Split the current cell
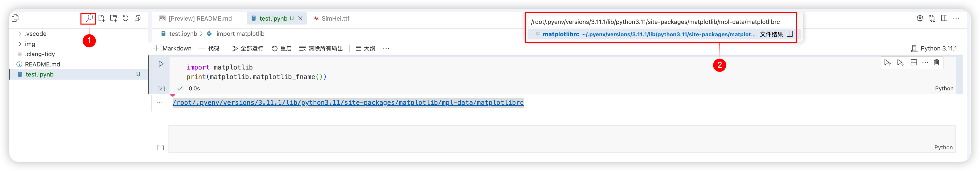980x171 pixels. coord(913,63)
